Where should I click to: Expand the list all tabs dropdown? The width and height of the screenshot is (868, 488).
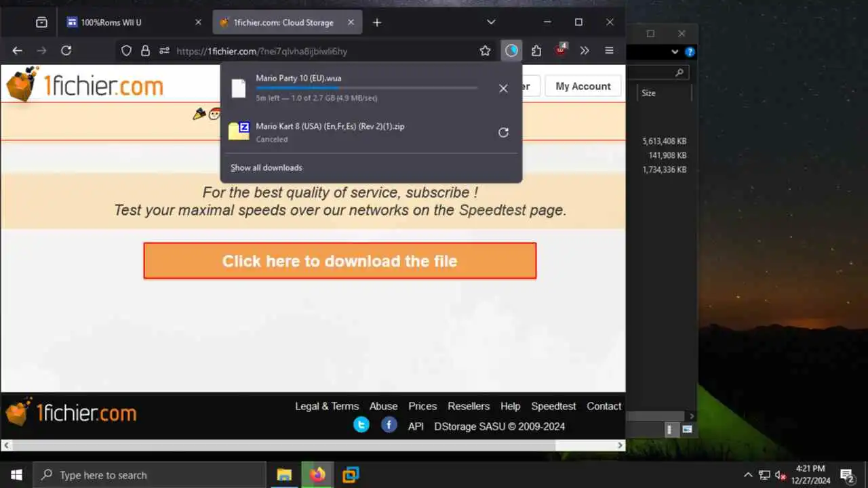tap(491, 22)
